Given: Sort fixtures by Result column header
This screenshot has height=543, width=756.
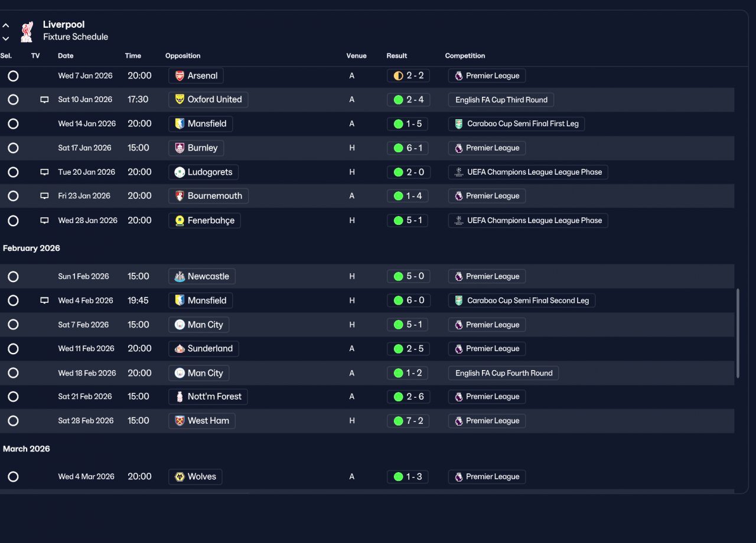Looking at the screenshot, I should (x=397, y=56).
